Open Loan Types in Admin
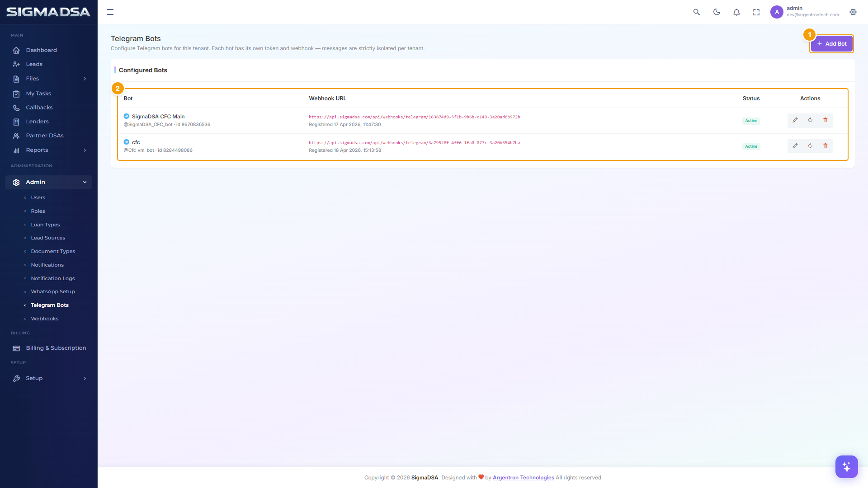This screenshot has width=868, height=488. pyautogui.click(x=45, y=225)
